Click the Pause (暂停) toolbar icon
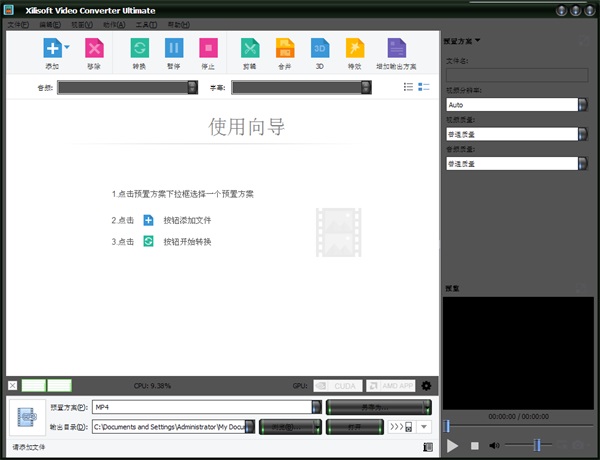This screenshot has width=600, height=460. (174, 48)
